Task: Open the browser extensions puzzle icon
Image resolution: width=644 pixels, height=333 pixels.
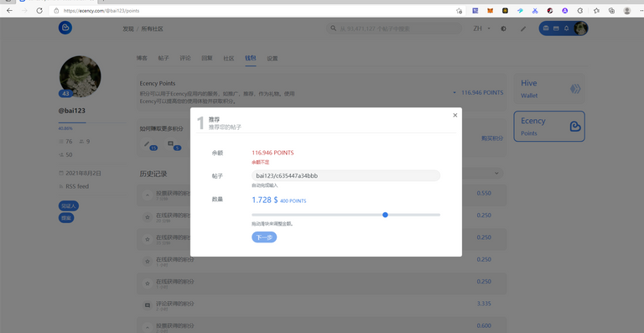Action: click(x=580, y=11)
